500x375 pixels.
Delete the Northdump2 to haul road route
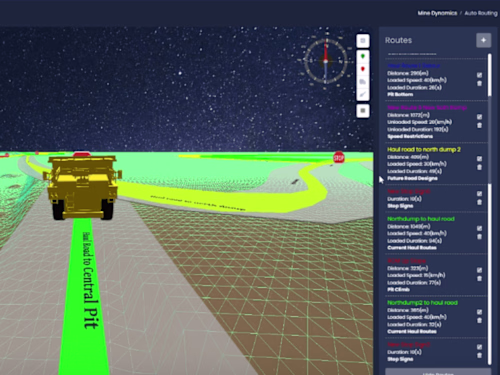tap(479, 320)
